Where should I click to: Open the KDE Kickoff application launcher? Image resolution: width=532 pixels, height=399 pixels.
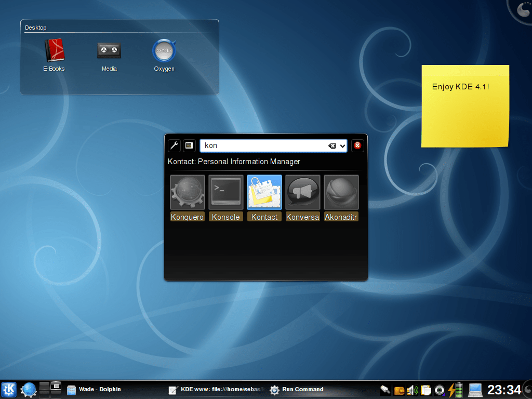coord(9,390)
